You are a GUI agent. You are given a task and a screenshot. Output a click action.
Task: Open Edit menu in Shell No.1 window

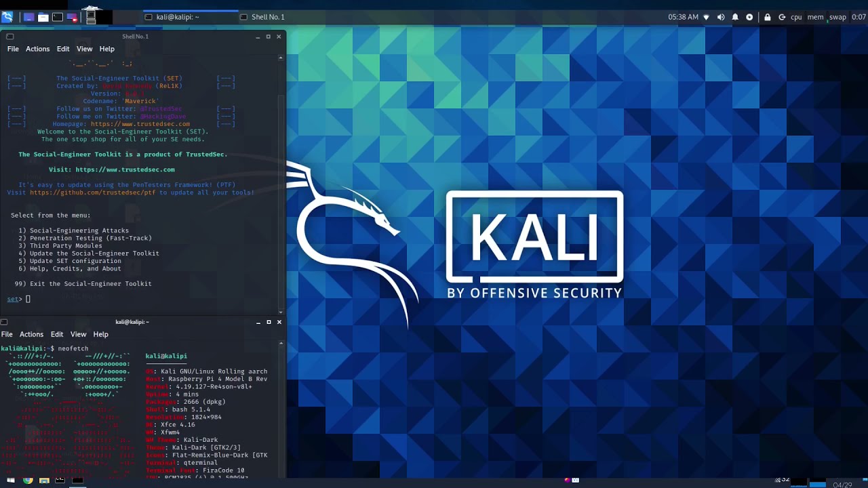63,49
